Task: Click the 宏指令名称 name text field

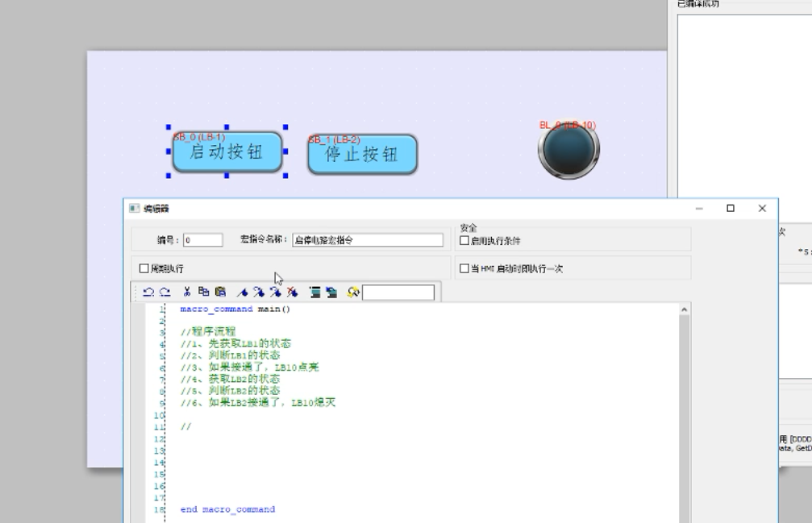Action: click(x=367, y=240)
